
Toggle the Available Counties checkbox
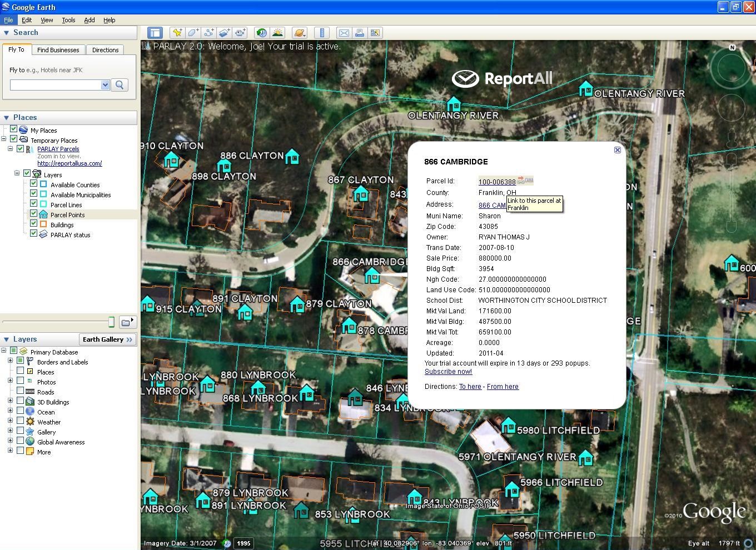click(x=34, y=184)
